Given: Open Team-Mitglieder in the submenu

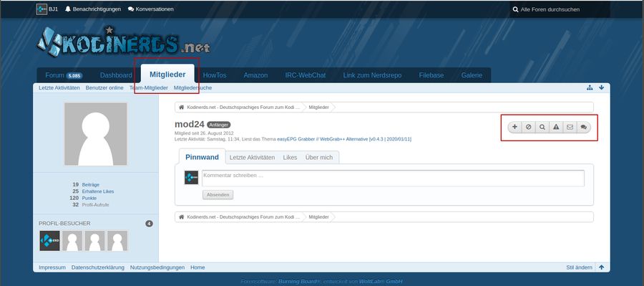Looking at the screenshot, I should 148,87.
